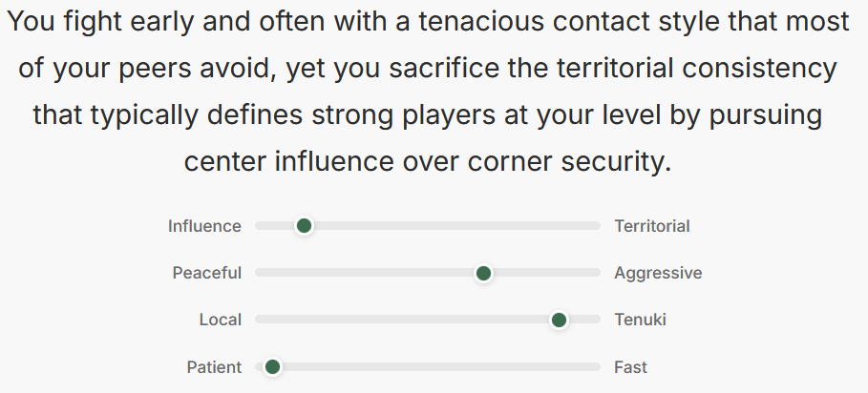
Task: Click the "Tenuki" slider label
Action: point(640,321)
